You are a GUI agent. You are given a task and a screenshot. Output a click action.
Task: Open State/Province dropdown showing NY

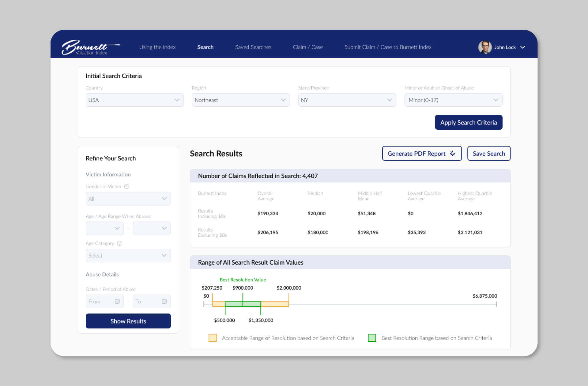point(347,100)
